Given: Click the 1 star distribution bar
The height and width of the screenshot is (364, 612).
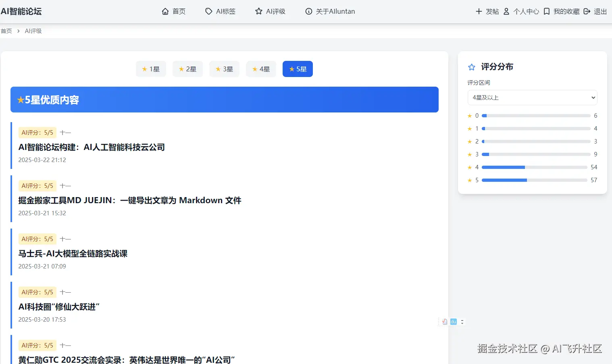Looking at the screenshot, I should [536, 129].
